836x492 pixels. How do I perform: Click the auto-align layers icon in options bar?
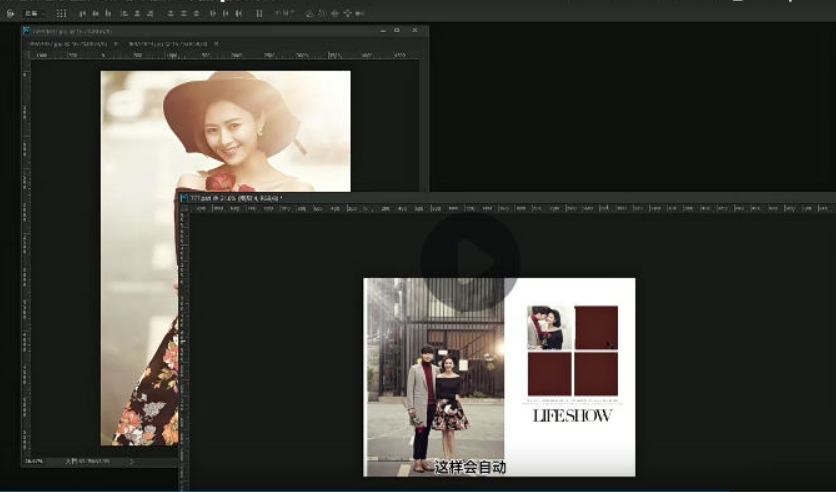tap(259, 13)
